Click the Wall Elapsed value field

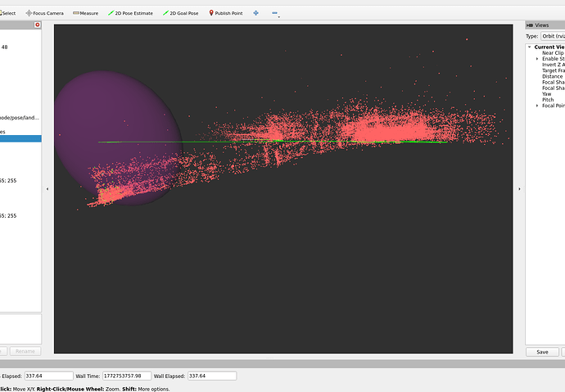[x=211, y=376]
